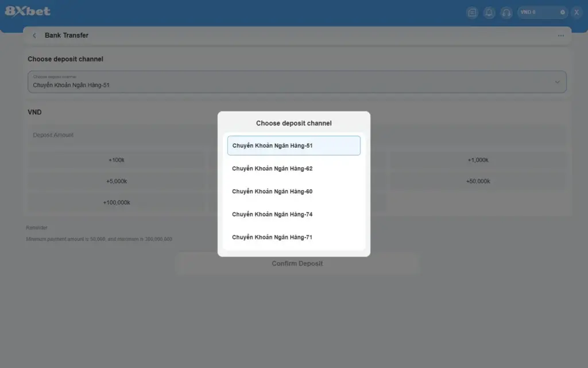Add +50,000k to deposit amount
This screenshot has height=368, width=588.
coord(478,181)
